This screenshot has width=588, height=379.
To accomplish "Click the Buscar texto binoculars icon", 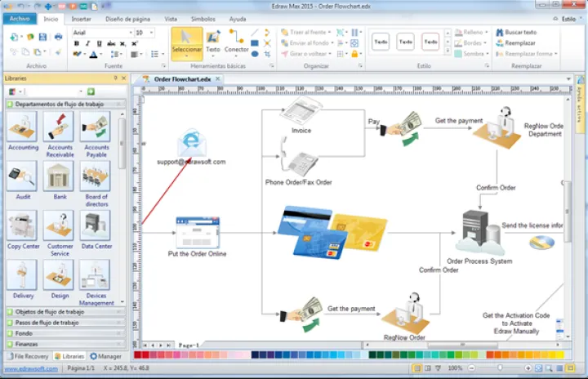I will (499, 32).
